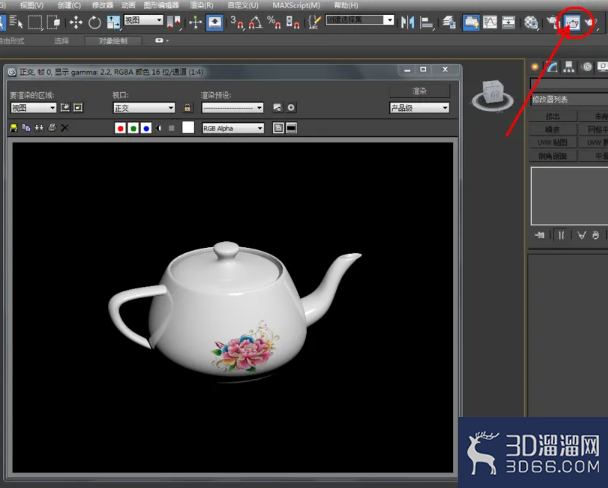Pick the Rectangular Selection Region tool

click(x=35, y=22)
